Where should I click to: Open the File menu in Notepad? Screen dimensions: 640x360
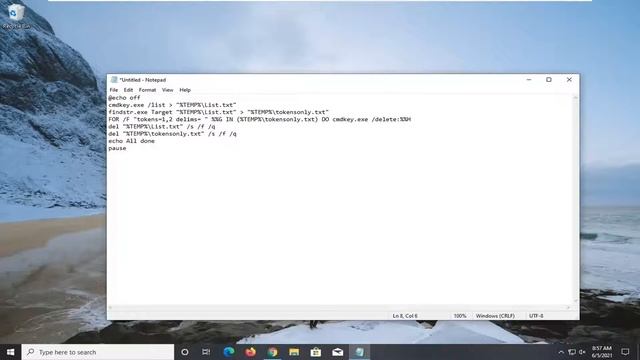click(113, 90)
